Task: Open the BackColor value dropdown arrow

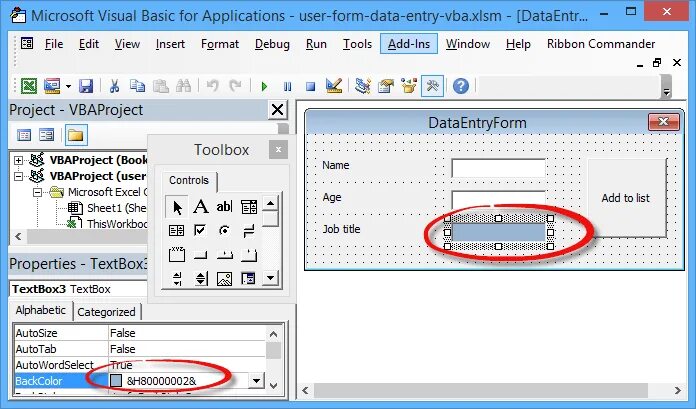Action: coord(256,381)
